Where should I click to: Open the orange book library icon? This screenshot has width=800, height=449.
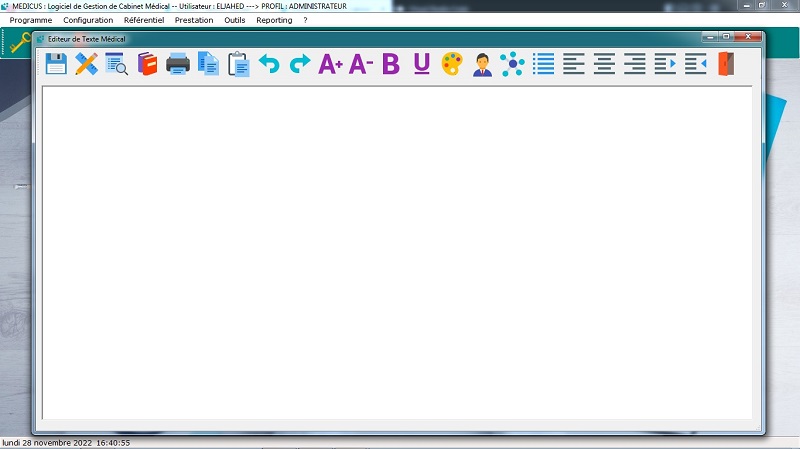(147, 64)
